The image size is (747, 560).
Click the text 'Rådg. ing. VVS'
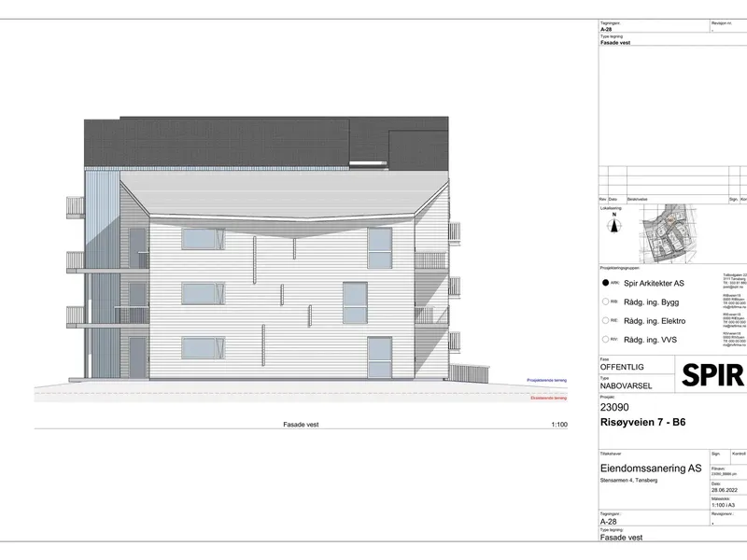pyautogui.click(x=650, y=340)
